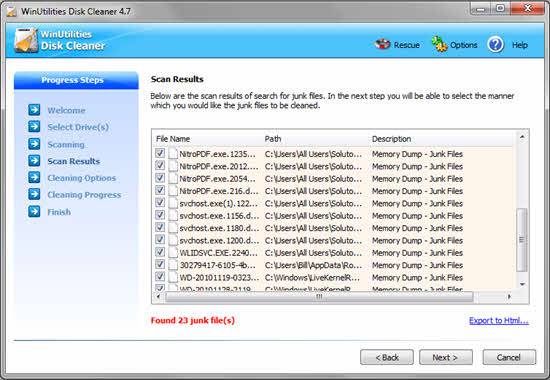Click the arrow icon beside Welcome
The image size is (550, 380).
[x=34, y=110]
